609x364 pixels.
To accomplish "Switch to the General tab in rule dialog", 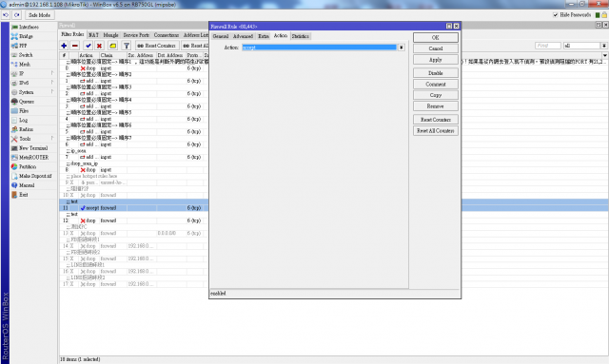I will [221, 36].
